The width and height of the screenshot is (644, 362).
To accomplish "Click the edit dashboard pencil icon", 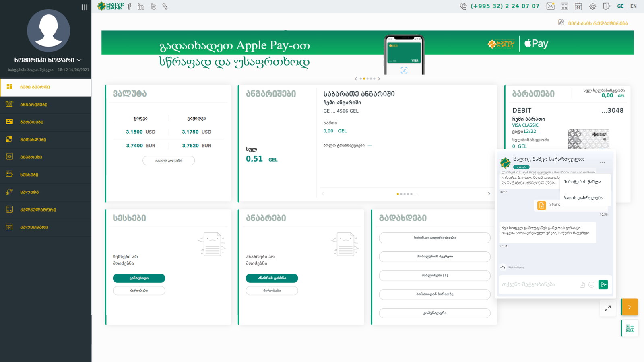I will [x=561, y=23].
